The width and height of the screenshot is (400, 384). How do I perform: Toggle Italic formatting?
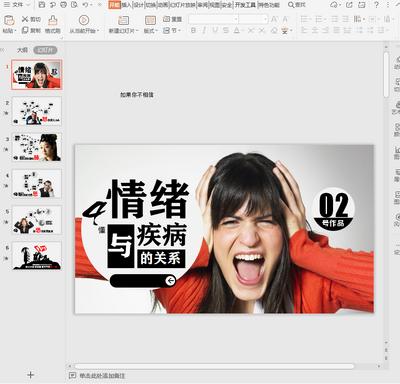pos(204,31)
